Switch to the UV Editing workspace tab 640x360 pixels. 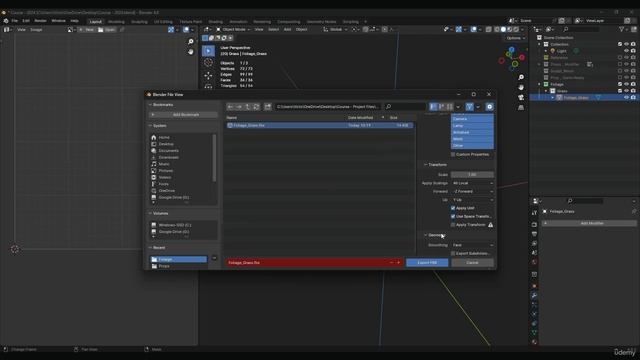click(163, 22)
